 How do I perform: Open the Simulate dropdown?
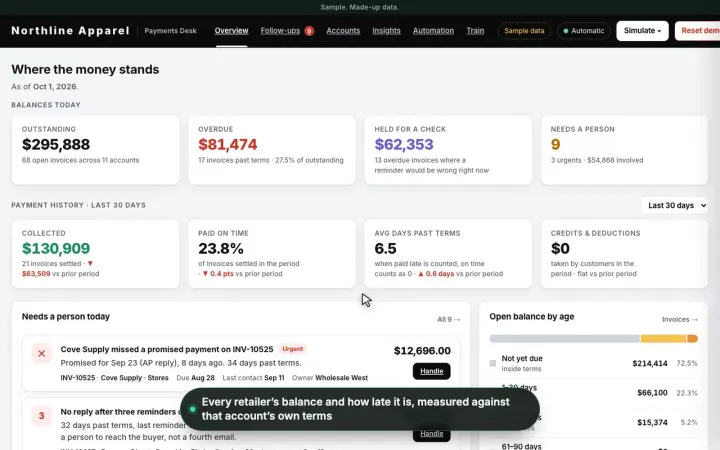click(x=642, y=31)
